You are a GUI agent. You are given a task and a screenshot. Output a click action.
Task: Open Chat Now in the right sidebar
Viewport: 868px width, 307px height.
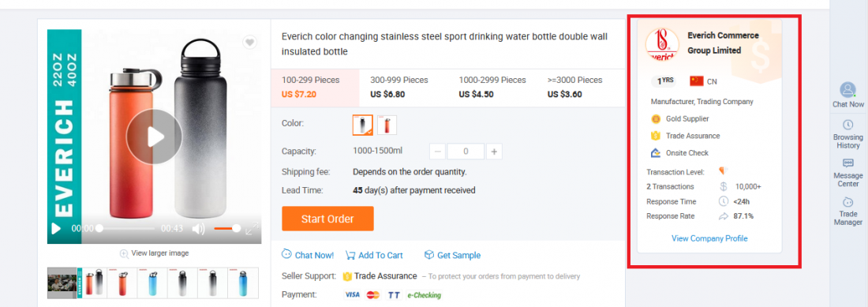pyautogui.click(x=847, y=95)
